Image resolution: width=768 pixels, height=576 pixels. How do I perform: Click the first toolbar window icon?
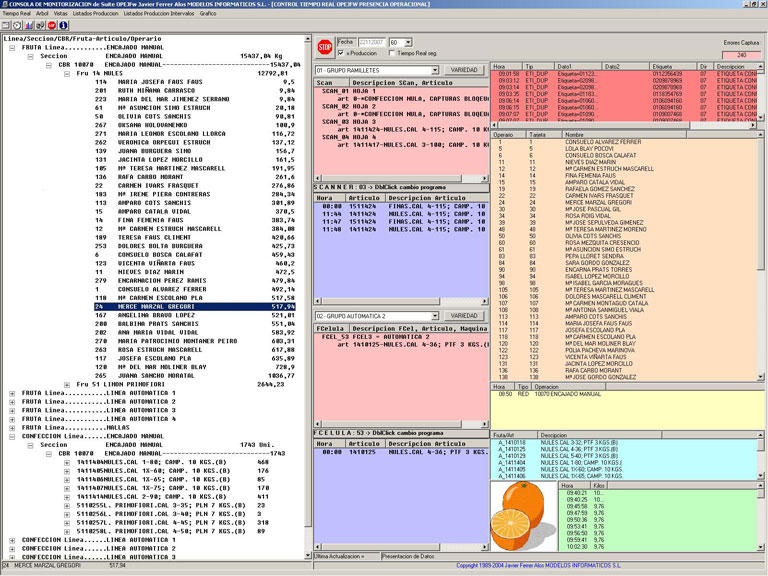[6, 25]
